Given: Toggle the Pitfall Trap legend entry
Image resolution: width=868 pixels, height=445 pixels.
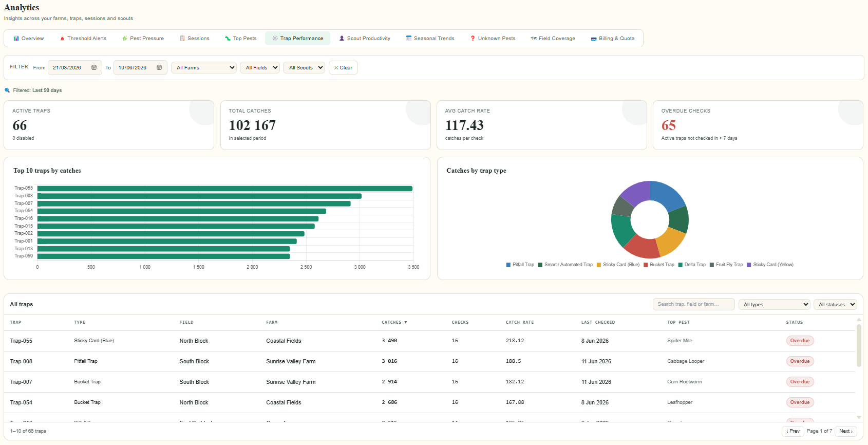Looking at the screenshot, I should click(520, 265).
